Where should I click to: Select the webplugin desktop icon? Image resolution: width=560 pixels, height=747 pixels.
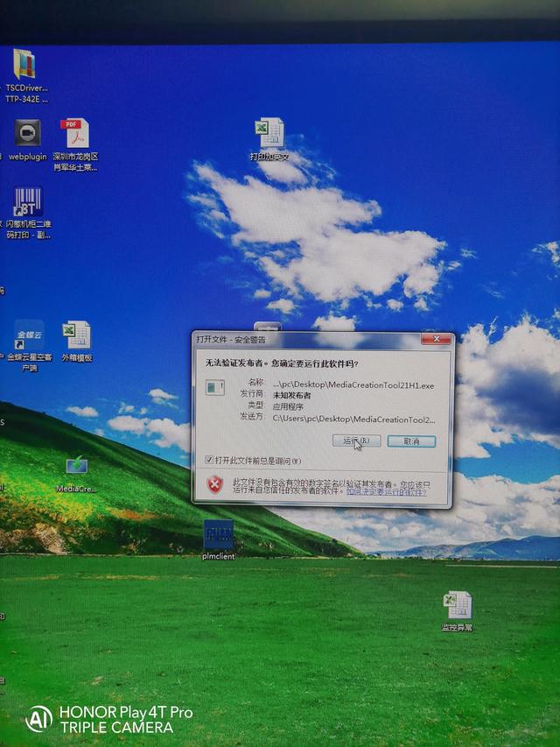(x=27, y=133)
